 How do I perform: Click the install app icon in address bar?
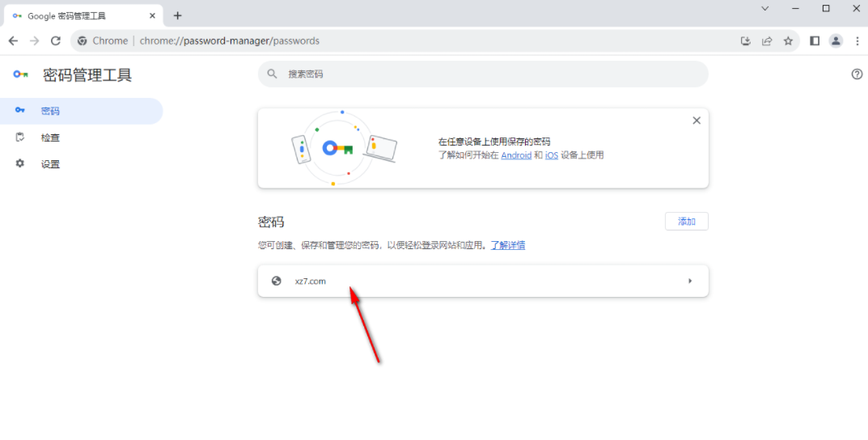(x=746, y=41)
